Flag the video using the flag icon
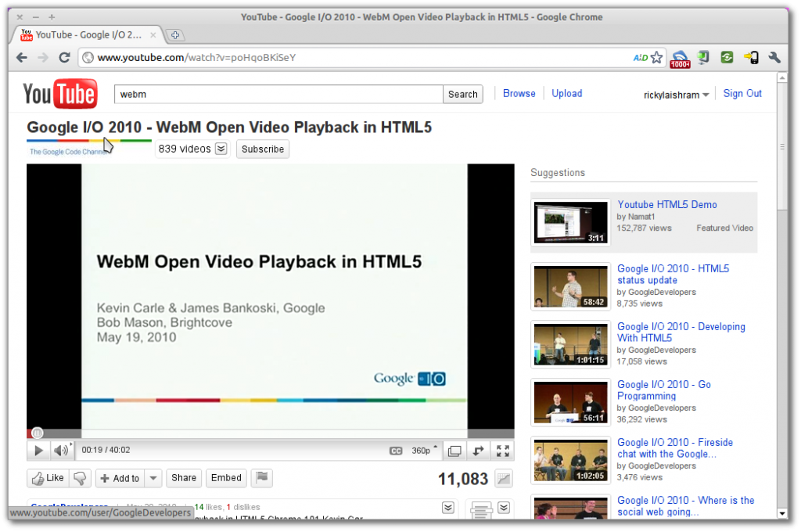Screen dimensions: 801x532 tap(262, 478)
